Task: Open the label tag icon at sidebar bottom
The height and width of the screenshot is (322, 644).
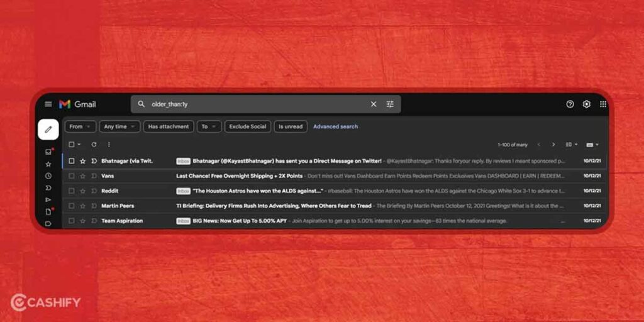Action: click(x=48, y=224)
